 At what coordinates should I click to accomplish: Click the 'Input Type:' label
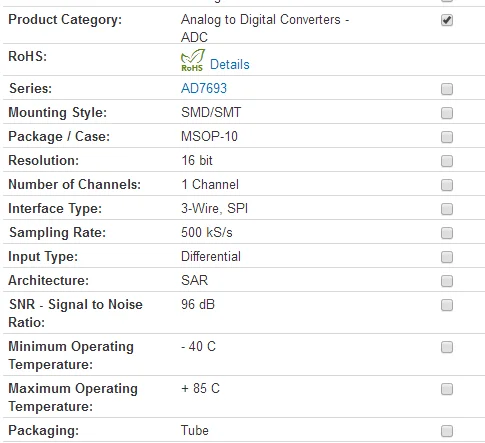click(43, 257)
